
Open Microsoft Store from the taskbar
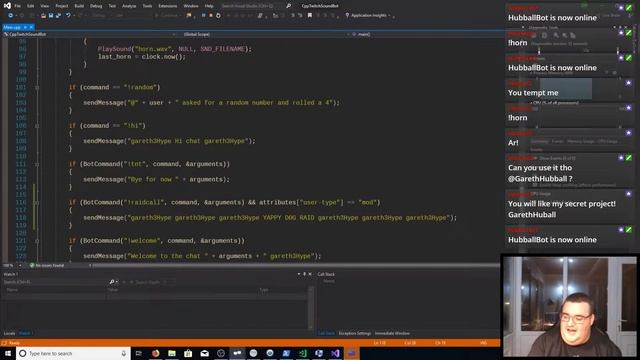[188, 353]
